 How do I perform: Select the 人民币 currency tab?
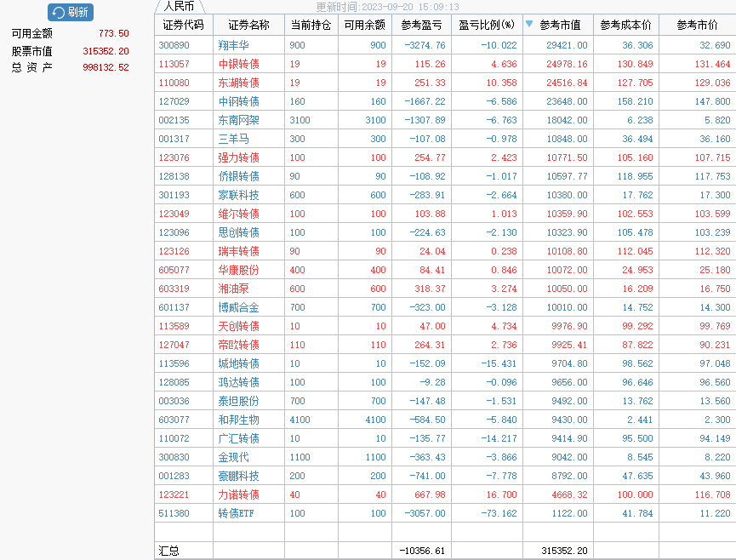coord(180,6)
